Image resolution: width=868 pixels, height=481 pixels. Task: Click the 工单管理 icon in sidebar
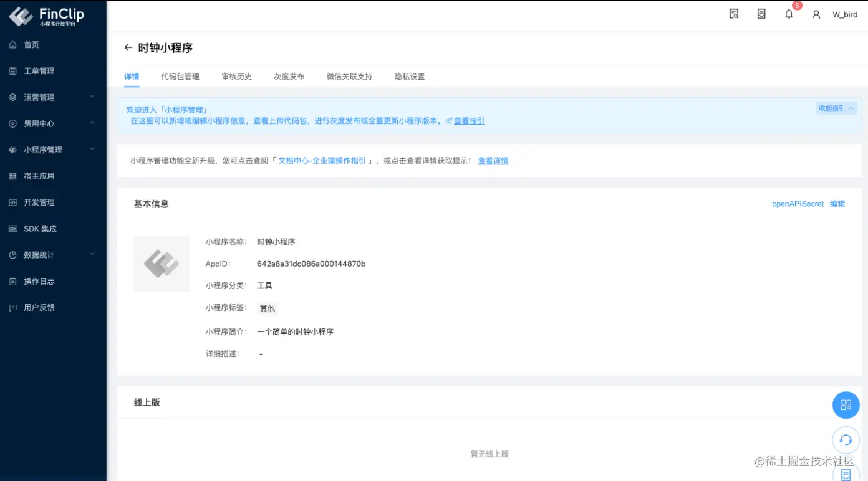[13, 71]
